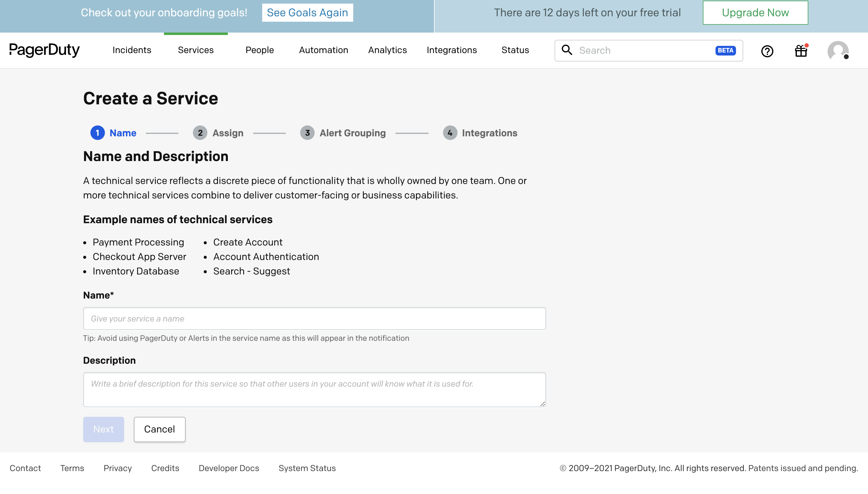Image resolution: width=868 pixels, height=494 pixels.
Task: Click 'Example names of technical services' heading
Action: [178, 220]
